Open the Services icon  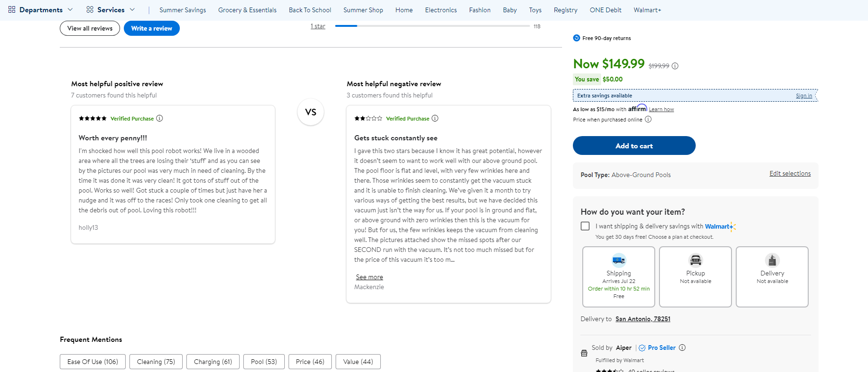point(90,9)
